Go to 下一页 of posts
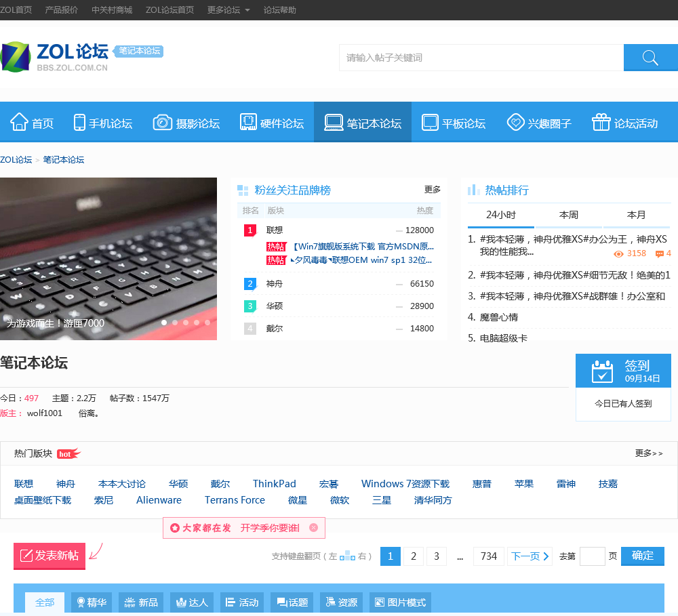This screenshot has height=616, width=678. [530, 556]
